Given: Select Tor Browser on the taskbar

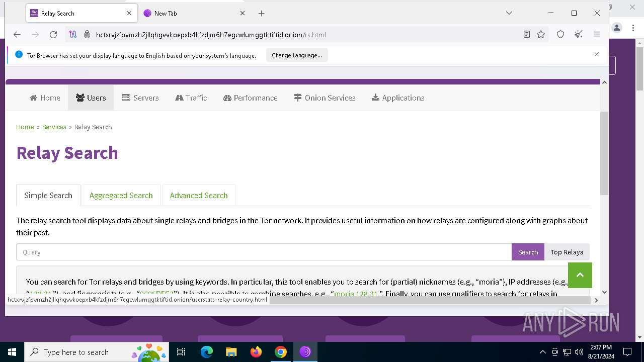Looking at the screenshot, I should coord(305,352).
